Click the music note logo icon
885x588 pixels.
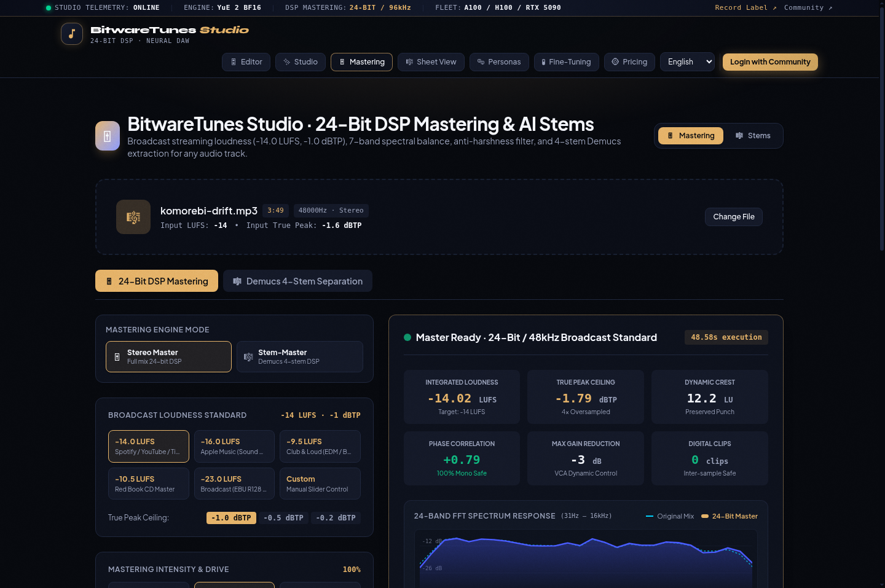(x=72, y=34)
